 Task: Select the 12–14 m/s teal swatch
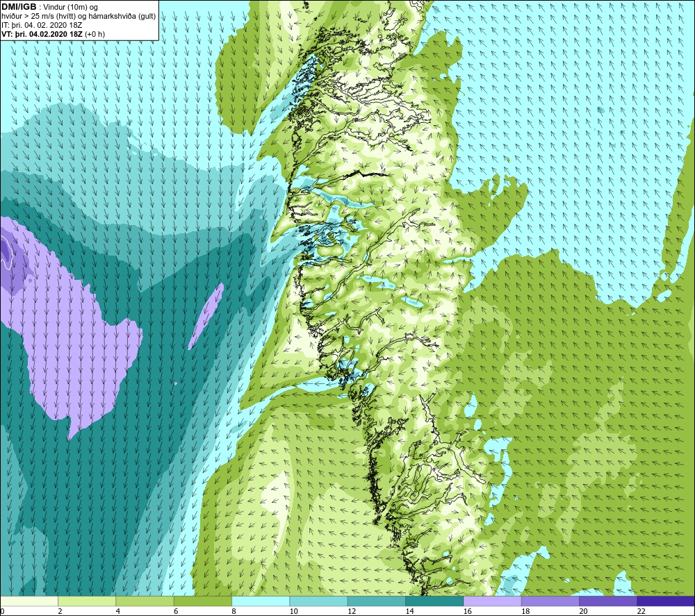[x=376, y=601]
